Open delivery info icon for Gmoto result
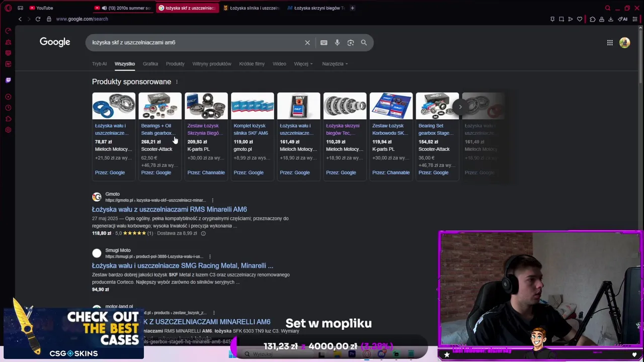This screenshot has width=644, height=362. tap(203, 233)
